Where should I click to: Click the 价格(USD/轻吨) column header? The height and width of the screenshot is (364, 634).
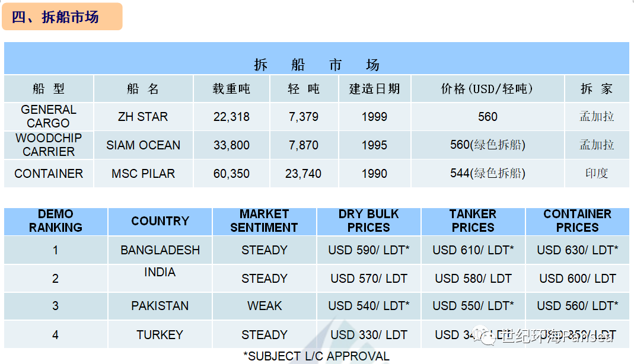click(x=488, y=88)
